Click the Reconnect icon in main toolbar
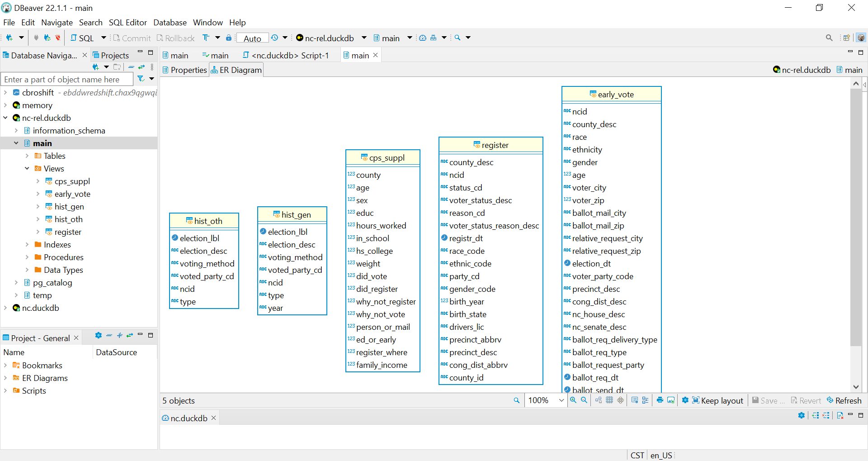 pos(47,38)
